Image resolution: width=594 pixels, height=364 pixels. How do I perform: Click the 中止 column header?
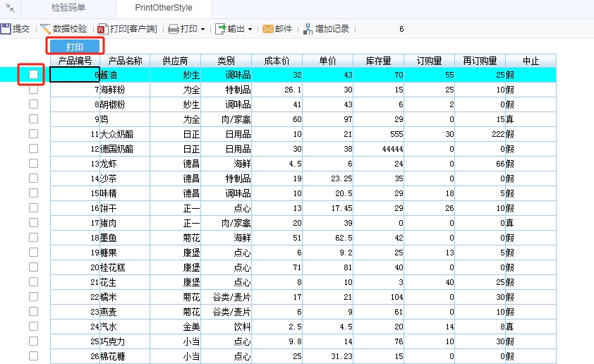tap(531, 61)
